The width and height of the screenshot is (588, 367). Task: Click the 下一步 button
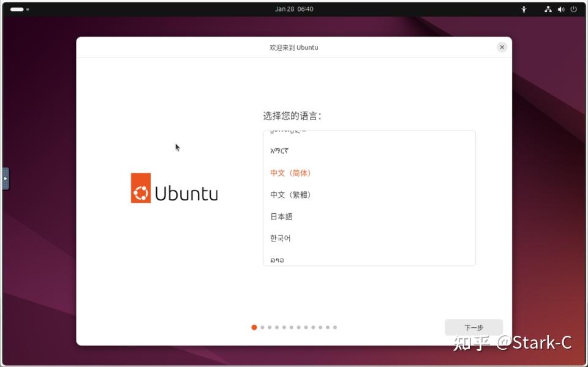(x=473, y=327)
